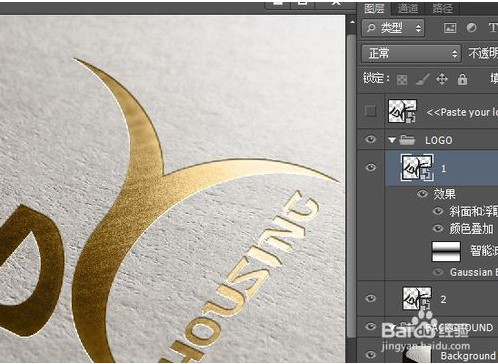
Task: Show the Paste your logo layer
Action: tap(370, 111)
